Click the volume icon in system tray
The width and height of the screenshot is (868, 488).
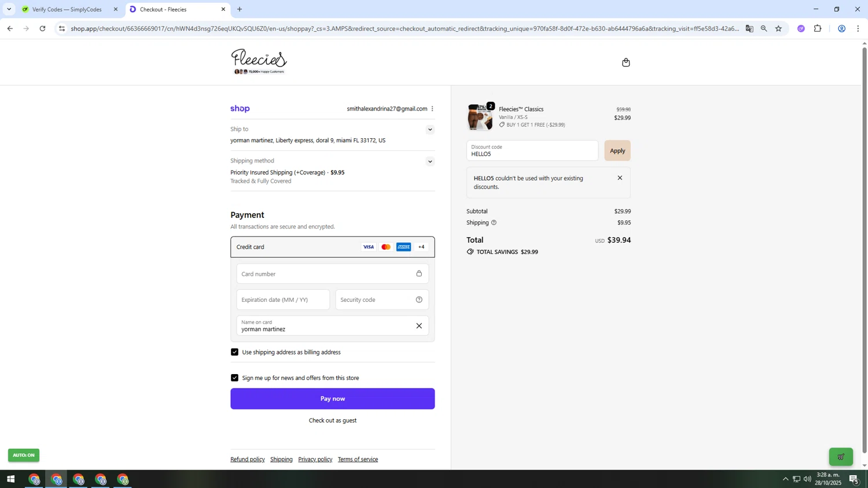coord(807,479)
